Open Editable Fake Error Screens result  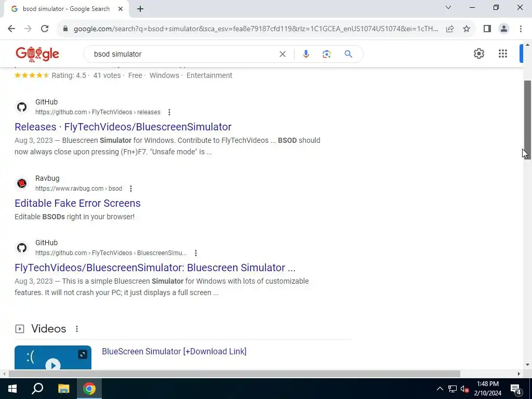77,203
